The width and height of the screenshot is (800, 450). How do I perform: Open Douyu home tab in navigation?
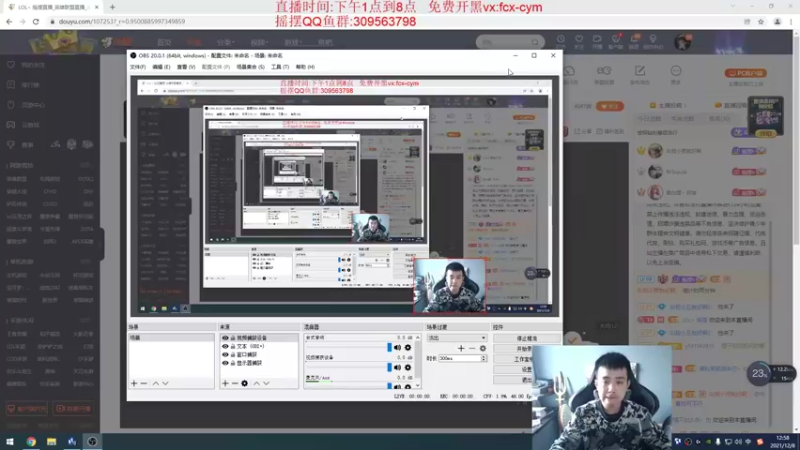[x=164, y=42]
